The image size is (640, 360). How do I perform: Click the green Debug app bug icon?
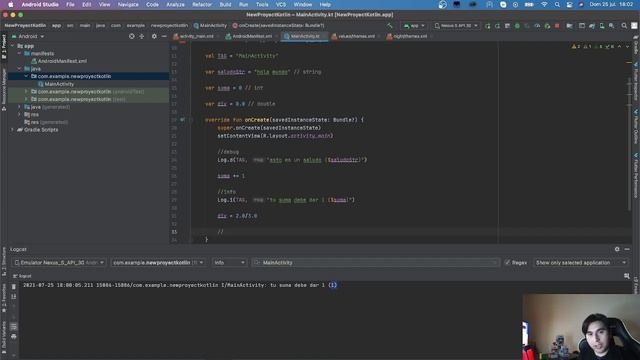click(517, 25)
